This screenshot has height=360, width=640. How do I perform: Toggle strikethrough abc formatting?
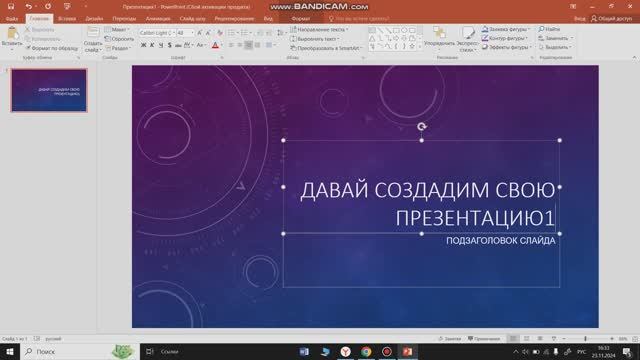tap(178, 45)
